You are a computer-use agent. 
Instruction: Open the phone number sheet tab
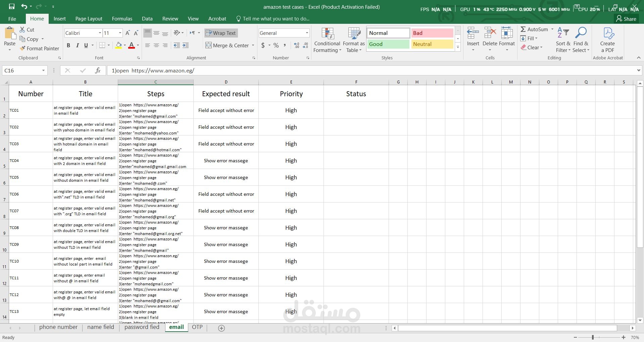(58, 327)
